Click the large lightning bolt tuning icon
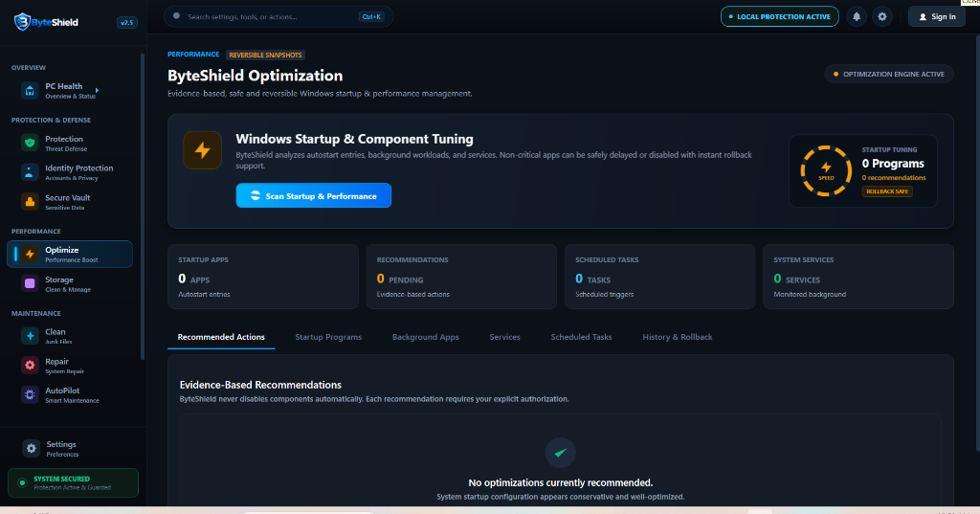Viewport: 980px width, 514px height. click(203, 150)
